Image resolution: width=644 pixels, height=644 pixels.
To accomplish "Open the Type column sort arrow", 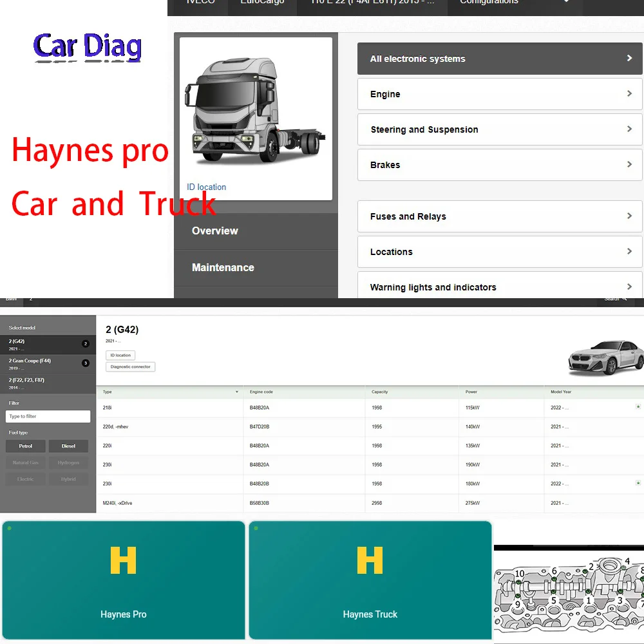I will 237,392.
